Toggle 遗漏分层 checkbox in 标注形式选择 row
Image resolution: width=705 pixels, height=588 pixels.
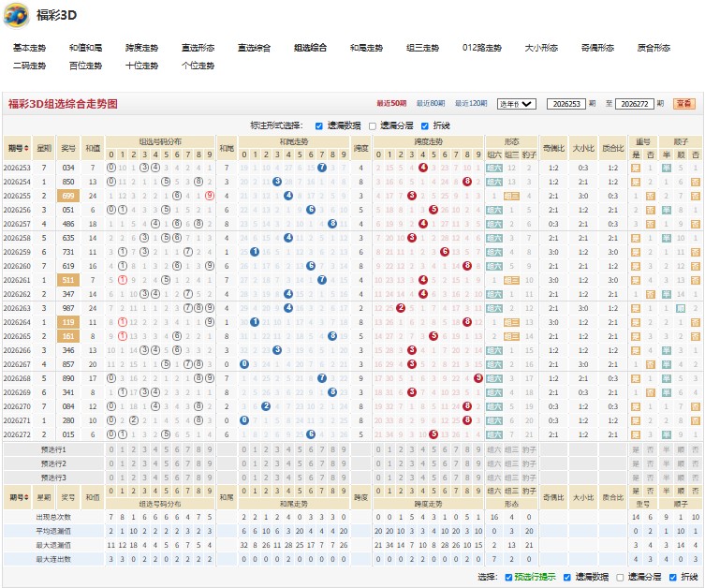[373, 126]
